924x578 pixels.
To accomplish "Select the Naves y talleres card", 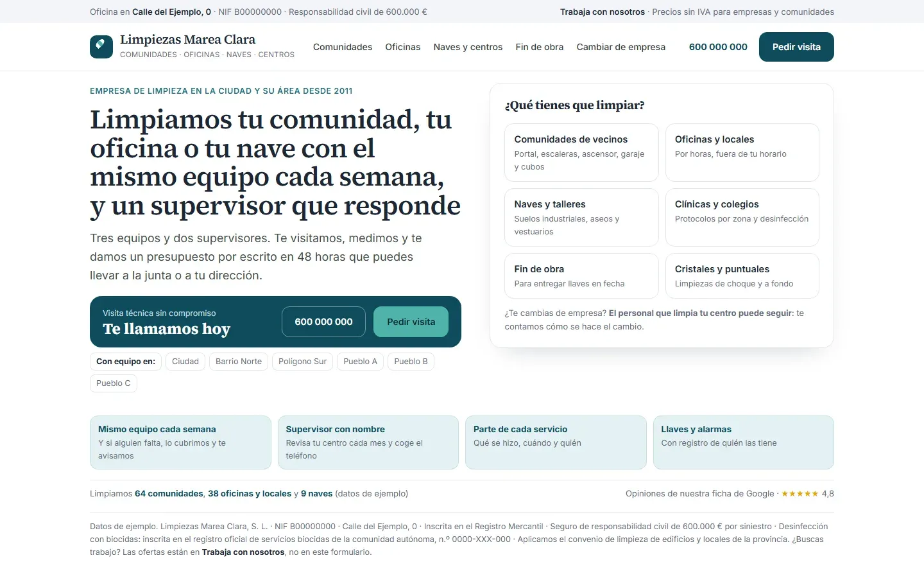I will [x=581, y=217].
